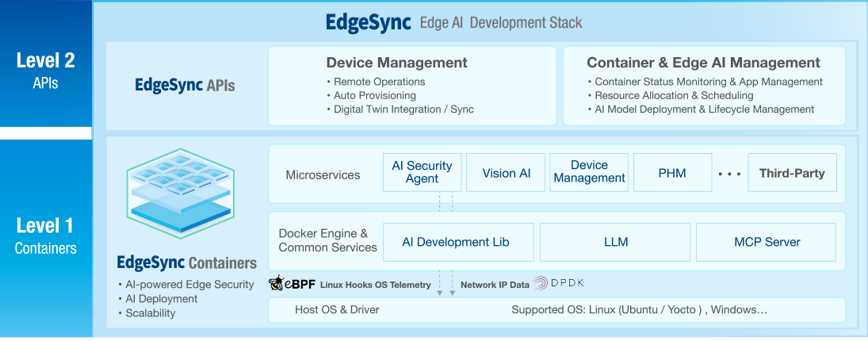Click the Third-Party microservice box
This screenshot has height=341, width=868.
coord(791,173)
